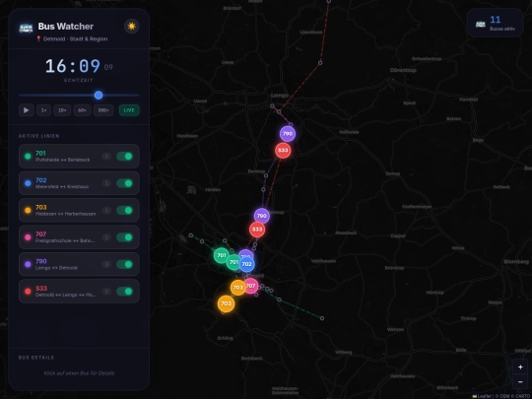Click the Bus Watcher bus logo icon
The image size is (532, 399).
tap(26, 28)
